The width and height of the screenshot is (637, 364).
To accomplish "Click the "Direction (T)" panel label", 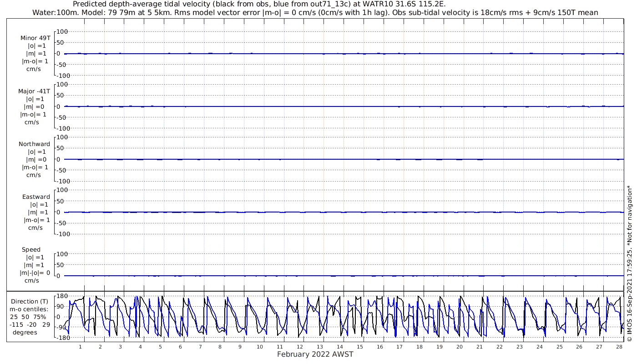I will [30, 301].
